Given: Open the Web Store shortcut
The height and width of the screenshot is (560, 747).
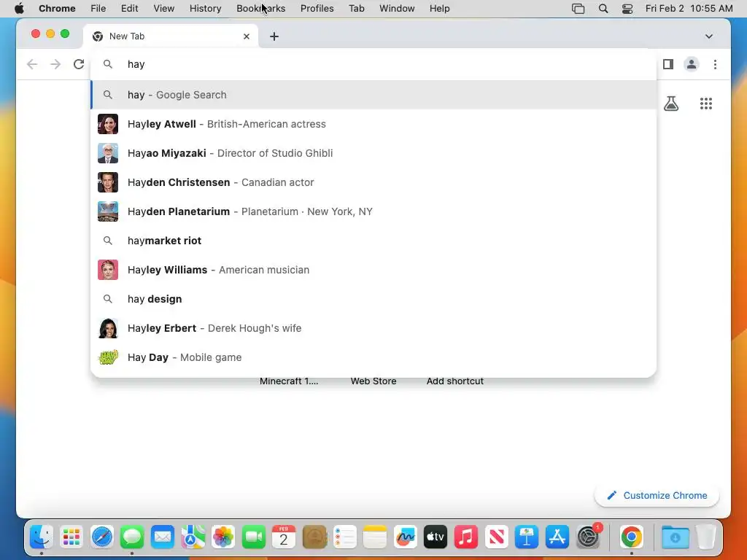Looking at the screenshot, I should tap(373, 381).
